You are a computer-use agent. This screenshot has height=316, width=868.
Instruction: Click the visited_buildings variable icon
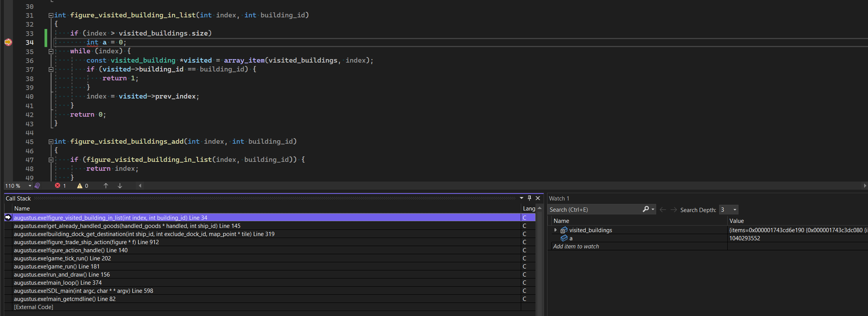564,230
